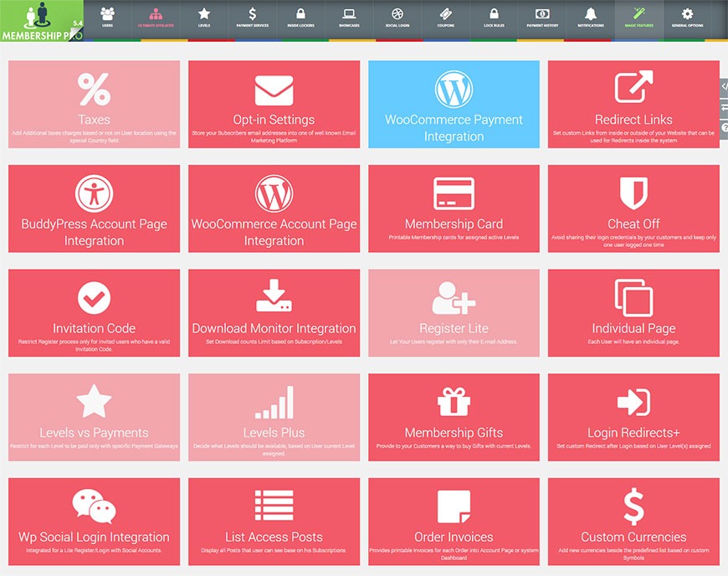728x576 pixels.
Task: Open BuddyPress Account Page Integration
Action: click(94, 208)
